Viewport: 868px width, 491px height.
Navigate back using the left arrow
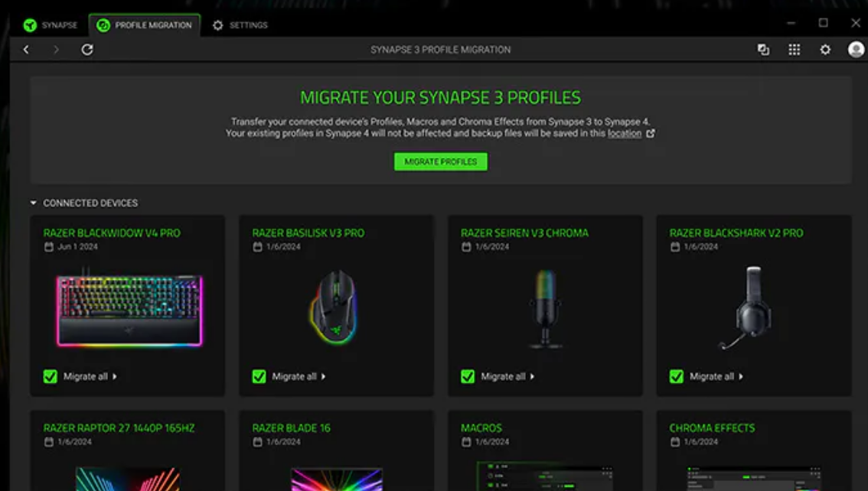coord(26,49)
